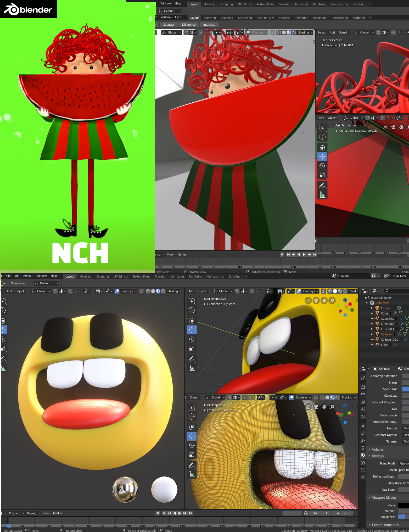The width and height of the screenshot is (409, 532).
Task: Click the preview range clock icon
Action: click(x=306, y=513)
